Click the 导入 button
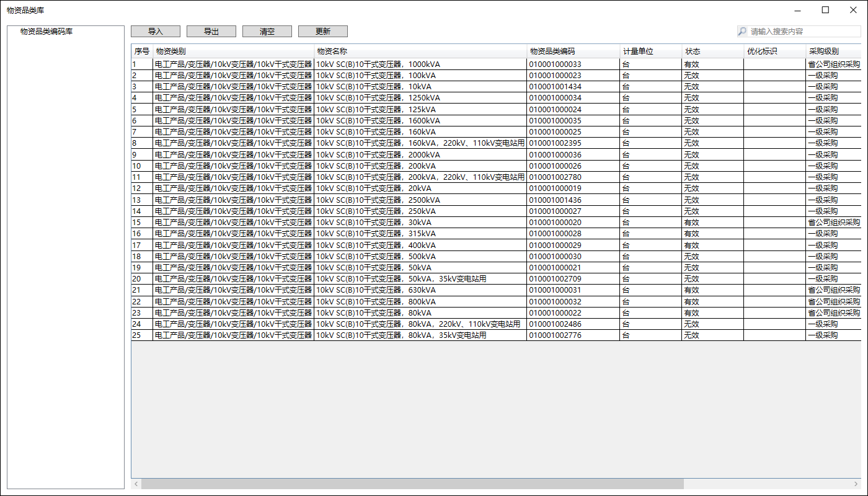This screenshot has height=496, width=868. pyautogui.click(x=155, y=32)
